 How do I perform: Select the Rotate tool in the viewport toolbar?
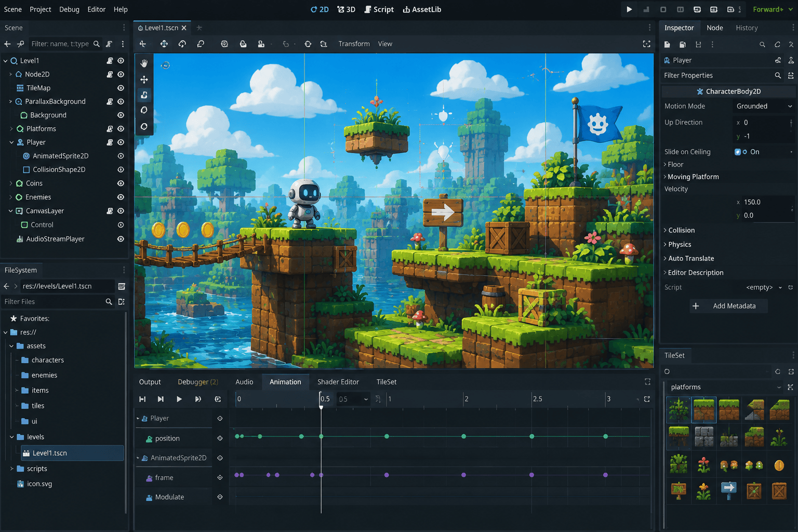click(x=182, y=44)
